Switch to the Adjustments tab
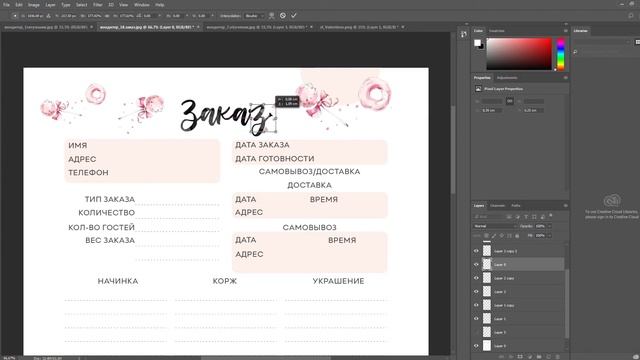 pos(507,78)
